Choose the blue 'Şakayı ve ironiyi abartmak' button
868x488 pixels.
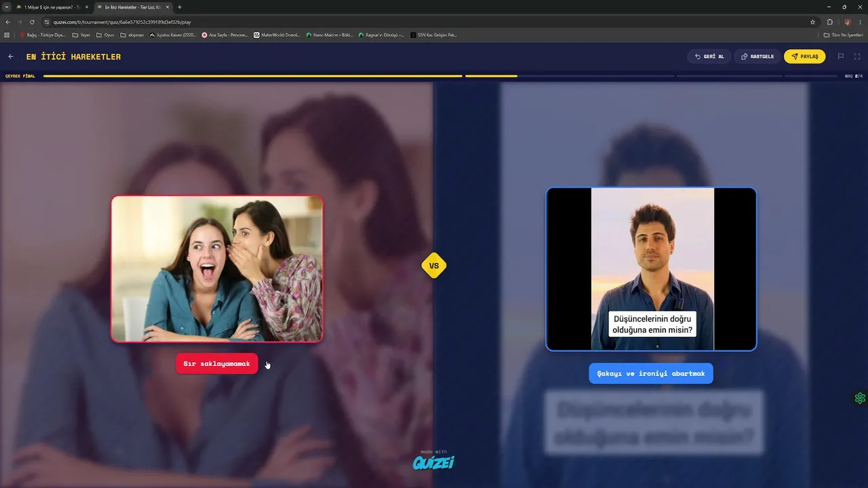point(651,373)
